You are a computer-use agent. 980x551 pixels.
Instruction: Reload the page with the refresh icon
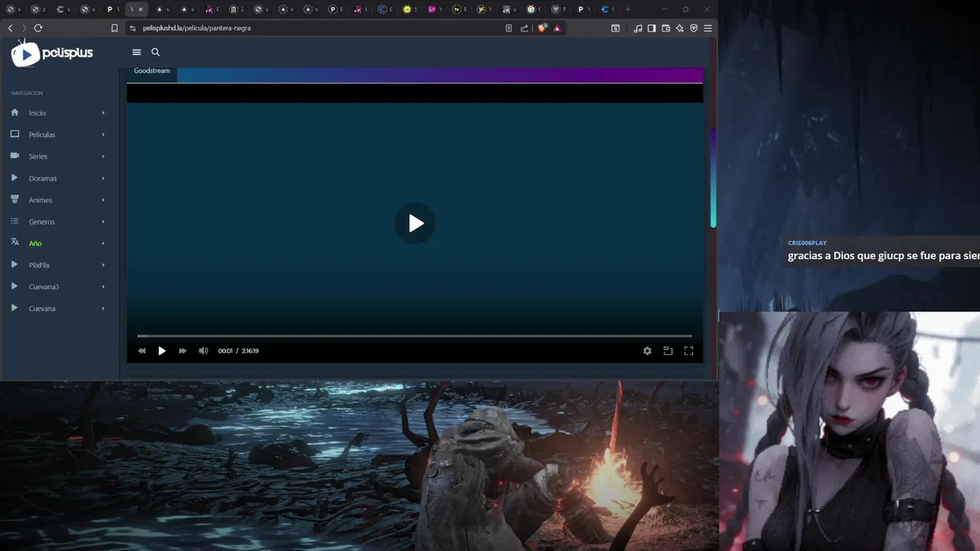pyautogui.click(x=38, y=28)
